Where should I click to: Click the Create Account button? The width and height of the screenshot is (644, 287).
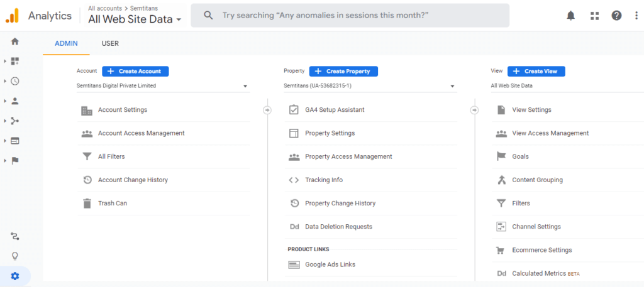point(135,72)
